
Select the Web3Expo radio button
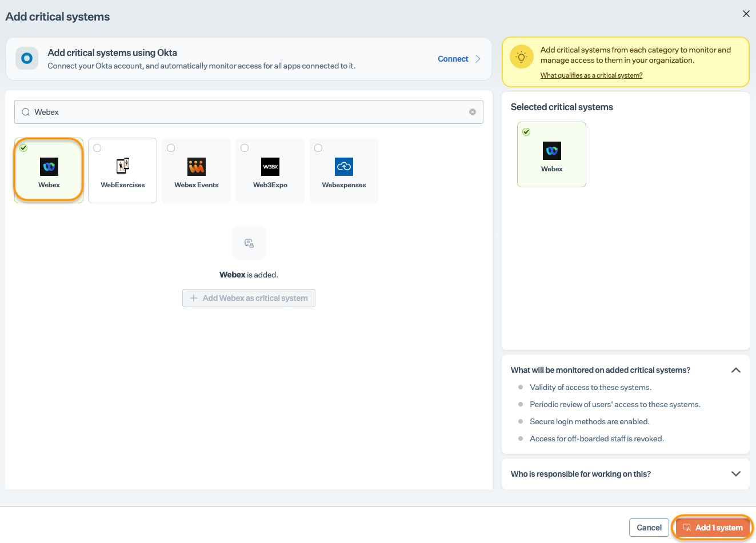(x=245, y=148)
